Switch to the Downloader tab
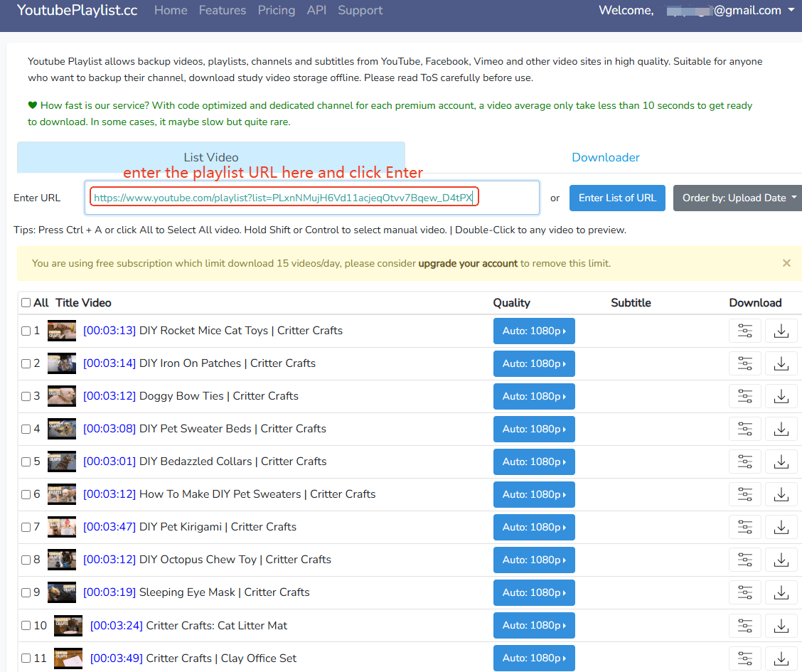Viewport: 802px width, 672px height. pos(606,158)
